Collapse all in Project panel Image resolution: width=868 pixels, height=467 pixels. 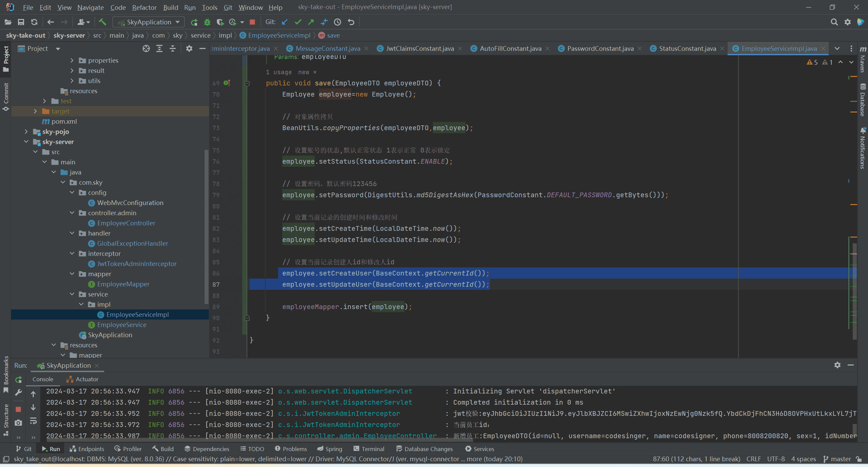pyautogui.click(x=173, y=49)
